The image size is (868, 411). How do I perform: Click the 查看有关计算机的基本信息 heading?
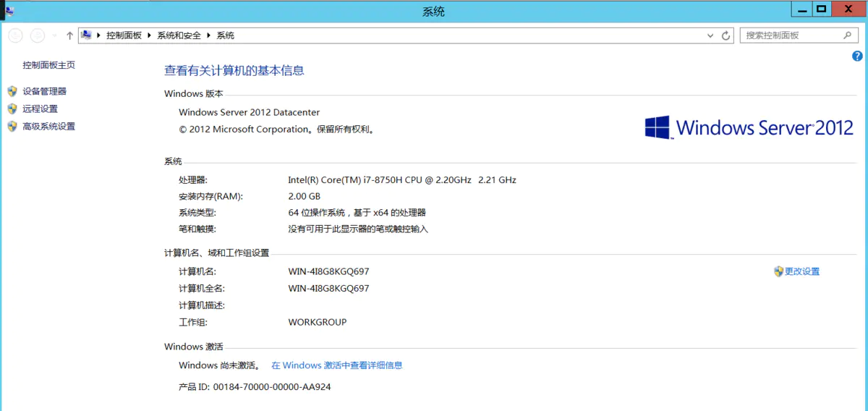point(234,70)
